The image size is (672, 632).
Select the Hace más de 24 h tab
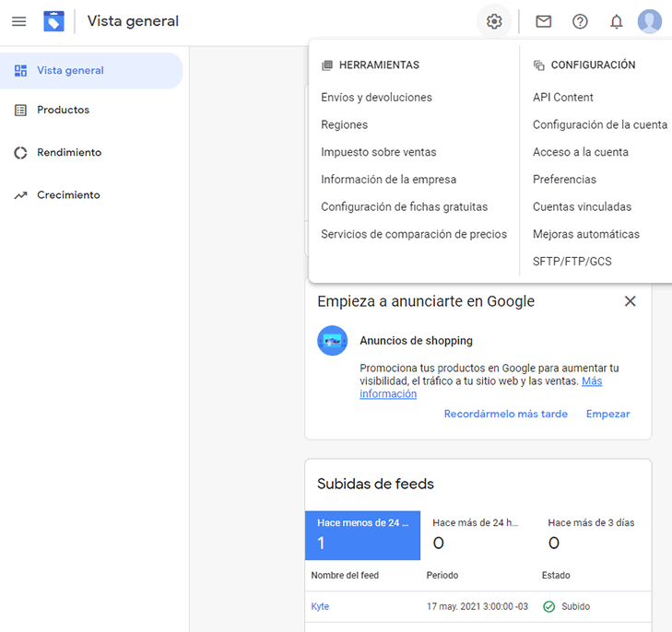coord(477,535)
